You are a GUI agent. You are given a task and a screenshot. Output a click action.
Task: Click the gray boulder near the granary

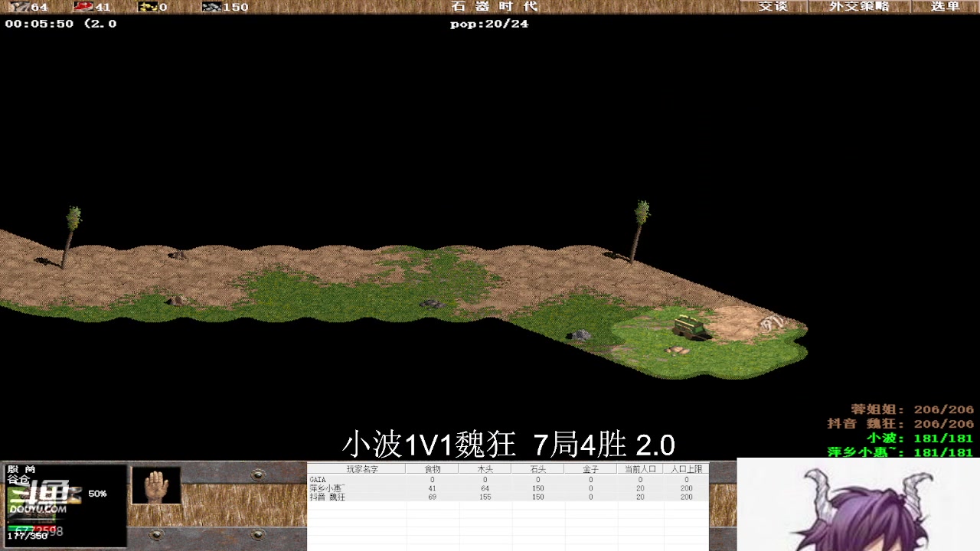580,335
